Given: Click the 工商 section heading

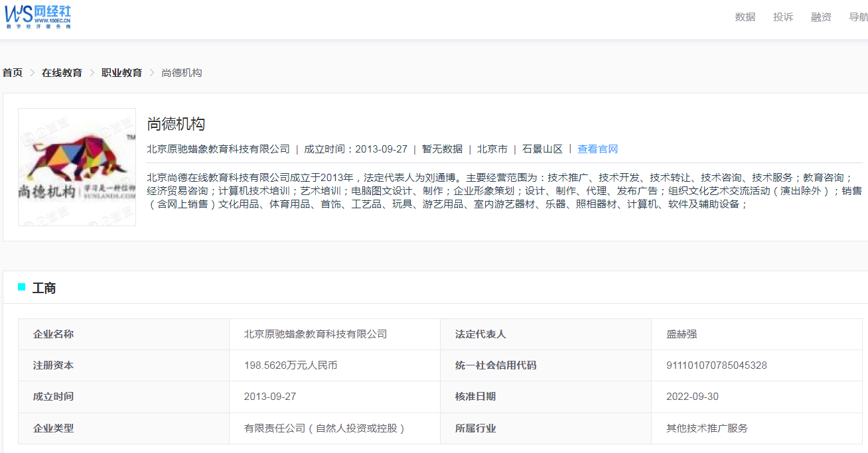Looking at the screenshot, I should (x=44, y=289).
